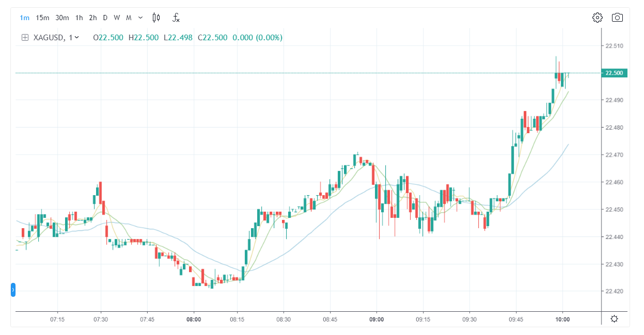Screen dimensions: 644x335
Task: Open chart settings gear icon
Action: tap(598, 18)
